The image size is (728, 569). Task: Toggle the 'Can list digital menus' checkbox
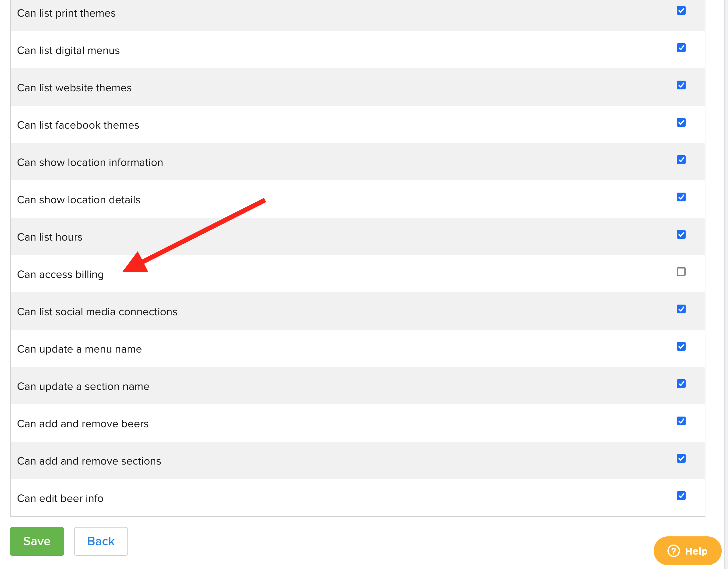[681, 48]
